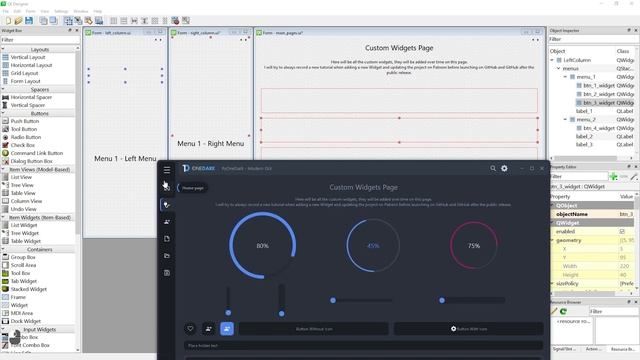This screenshot has width=640, height=360.
Task: Click the open folder icon in OneDark sidebar
Action: pyautogui.click(x=167, y=256)
